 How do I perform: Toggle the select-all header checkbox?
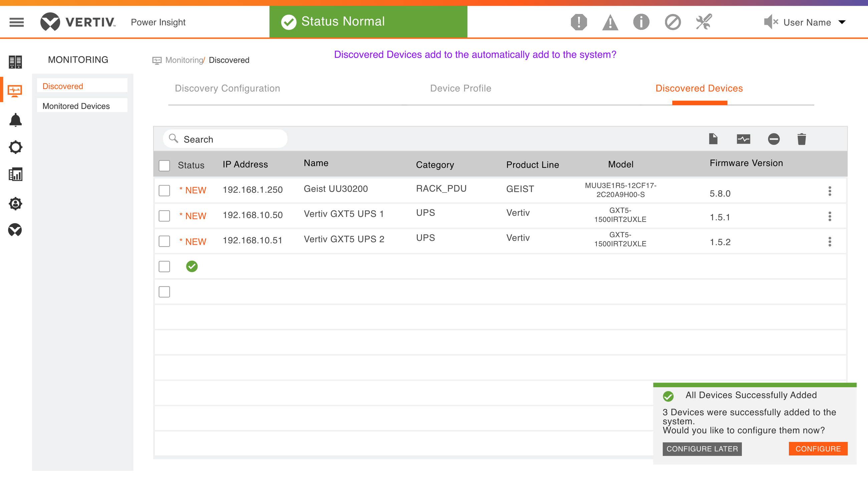tap(165, 165)
